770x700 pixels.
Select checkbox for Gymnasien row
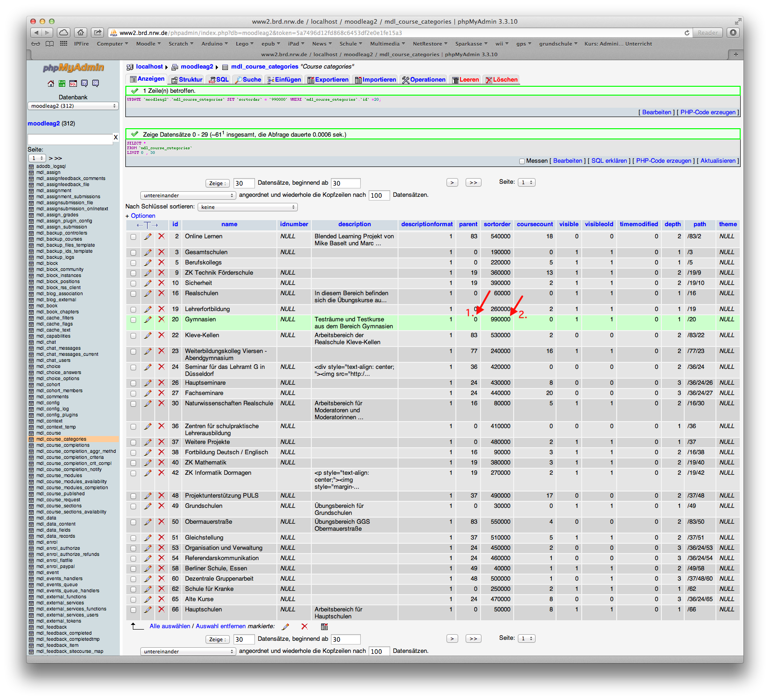[133, 320]
